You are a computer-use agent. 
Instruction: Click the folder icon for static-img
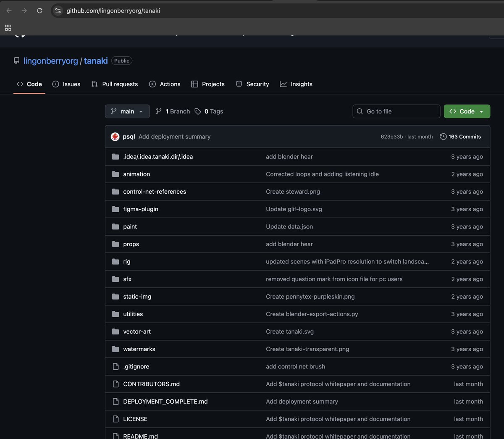click(115, 297)
